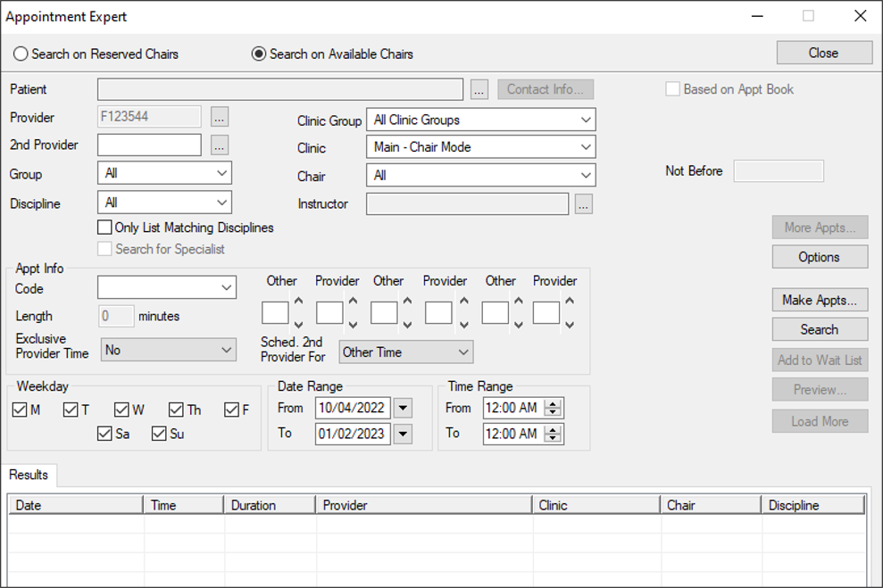Click into the Date Range To date field
Image resolution: width=883 pixels, height=588 pixels.
click(x=353, y=434)
